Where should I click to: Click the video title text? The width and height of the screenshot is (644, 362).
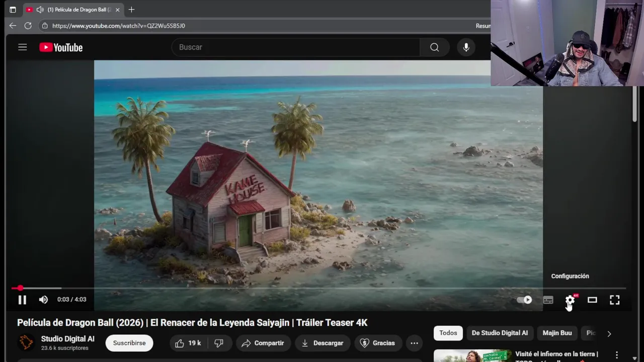(x=192, y=323)
